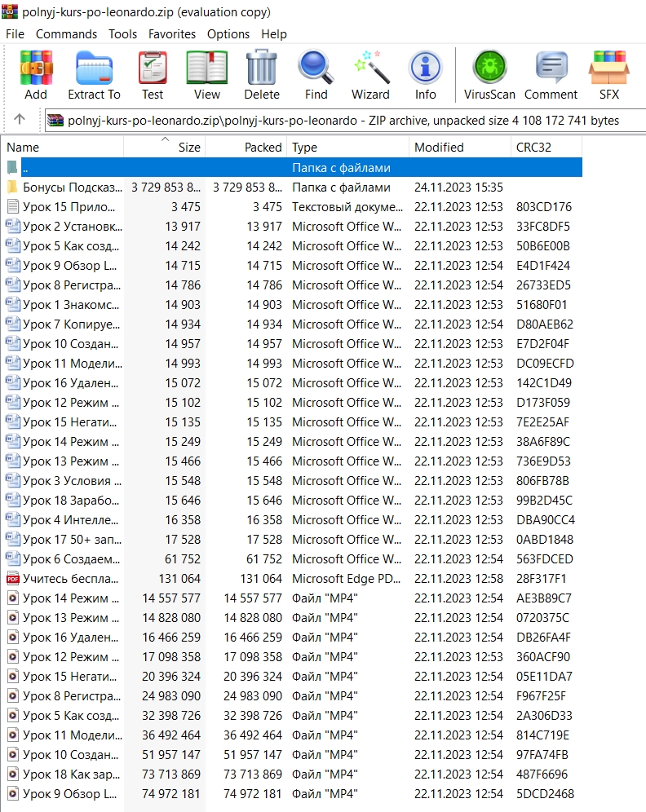Open the Commands menu
This screenshot has height=812, width=646.
[66, 34]
